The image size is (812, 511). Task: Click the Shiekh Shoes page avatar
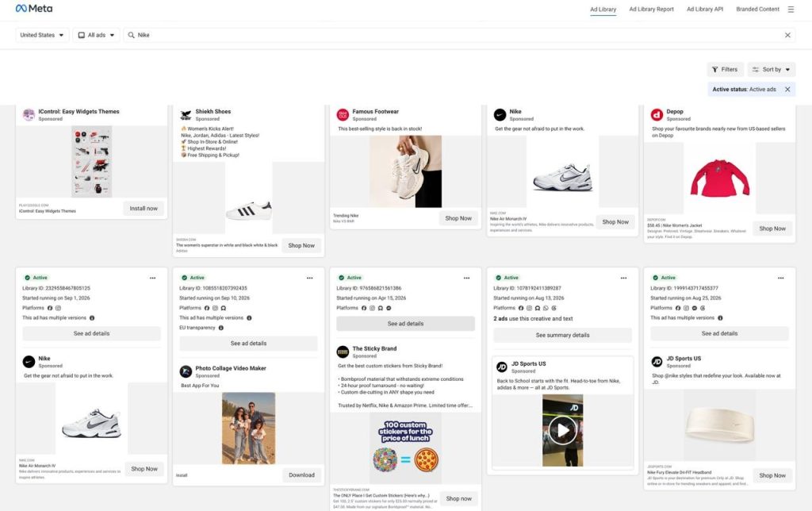point(186,114)
